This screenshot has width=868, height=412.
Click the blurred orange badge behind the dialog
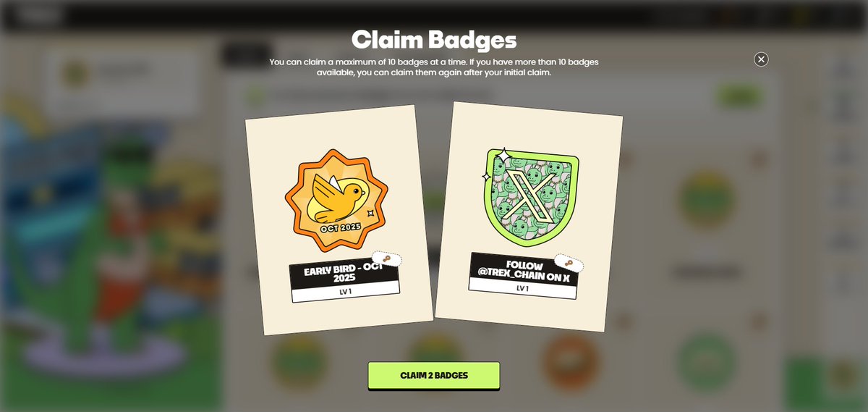(571, 361)
